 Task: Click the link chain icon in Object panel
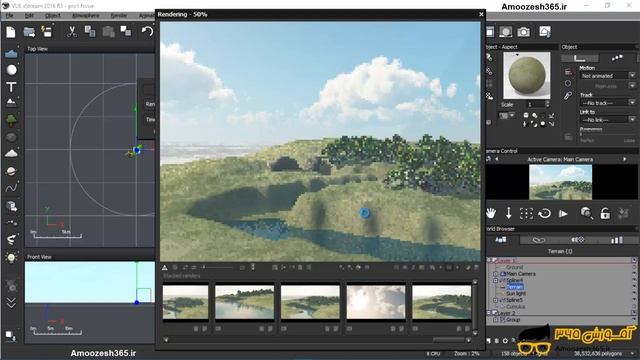coord(568,96)
